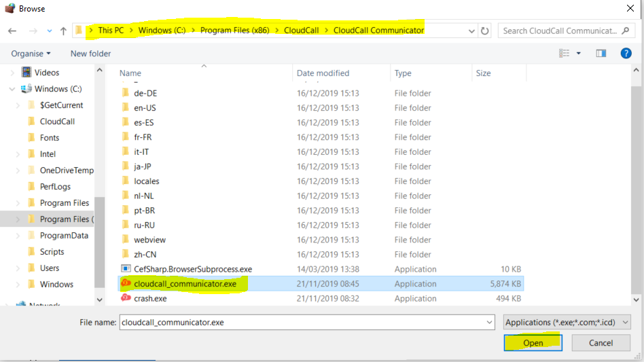Select the fr-FR folder
644x362 pixels.
pos(143,137)
